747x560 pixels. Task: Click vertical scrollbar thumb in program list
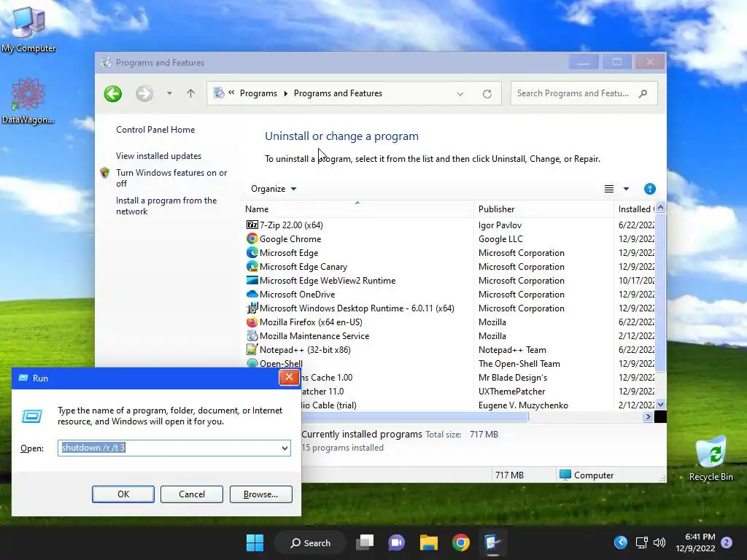click(x=659, y=292)
